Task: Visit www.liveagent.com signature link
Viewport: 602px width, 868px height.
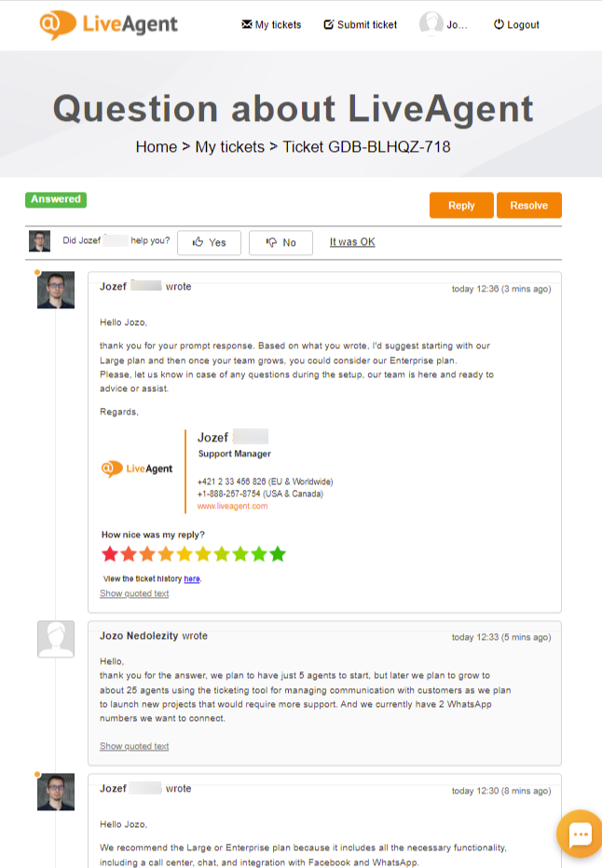Action: [232, 506]
